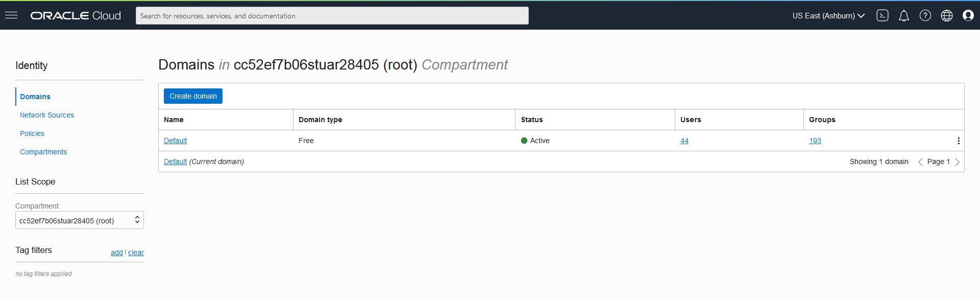Image resolution: width=980 pixels, height=299 pixels.
Task: Add a tag filter
Action: pyautogui.click(x=116, y=252)
